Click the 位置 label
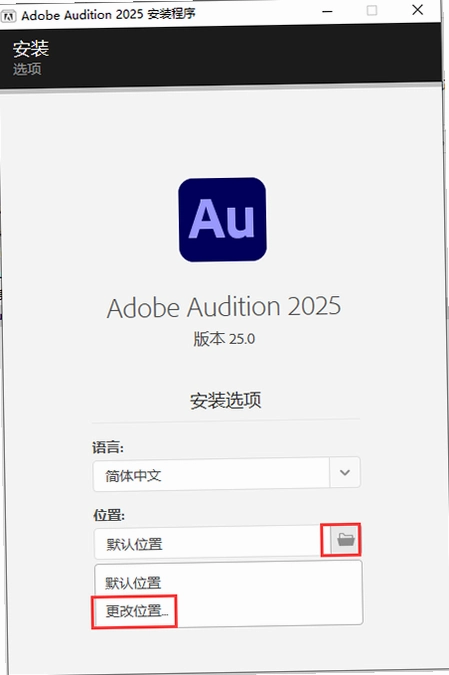 pyautogui.click(x=109, y=515)
